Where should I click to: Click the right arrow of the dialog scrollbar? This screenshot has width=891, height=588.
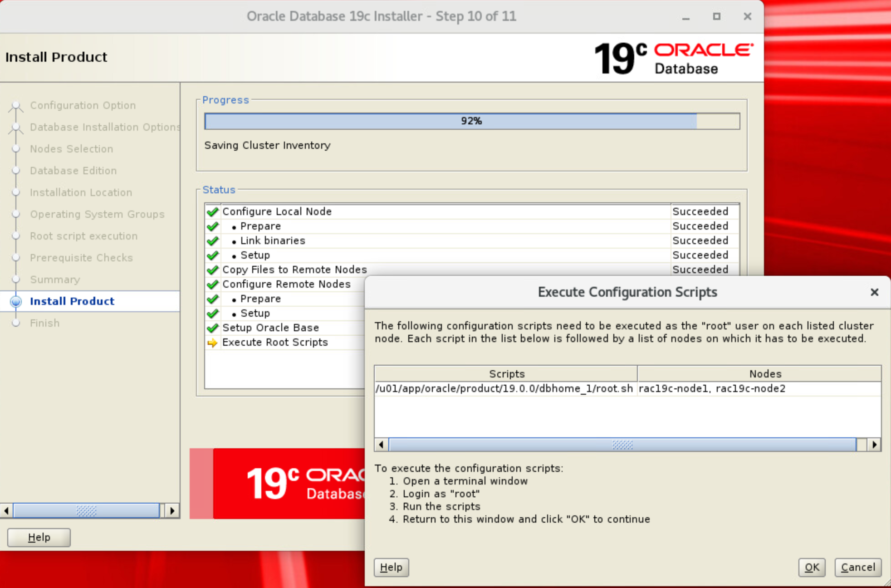(x=874, y=445)
